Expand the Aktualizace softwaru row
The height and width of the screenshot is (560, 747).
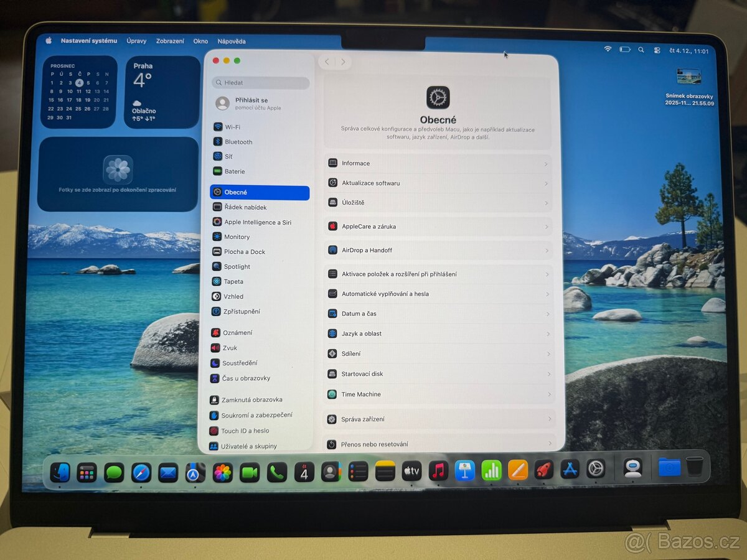[x=437, y=183]
